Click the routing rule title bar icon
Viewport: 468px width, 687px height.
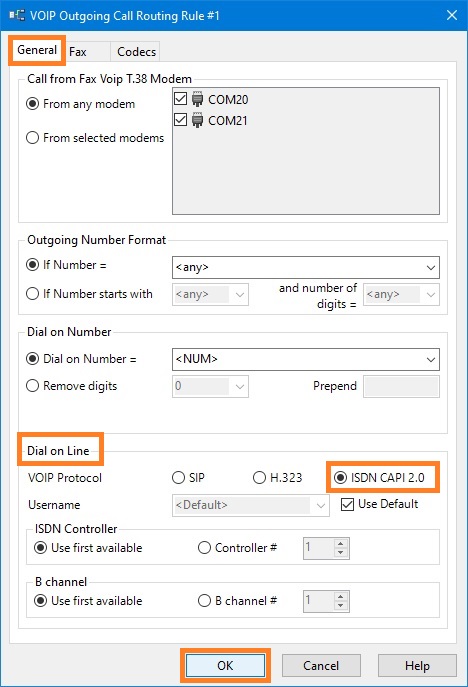coord(17,15)
